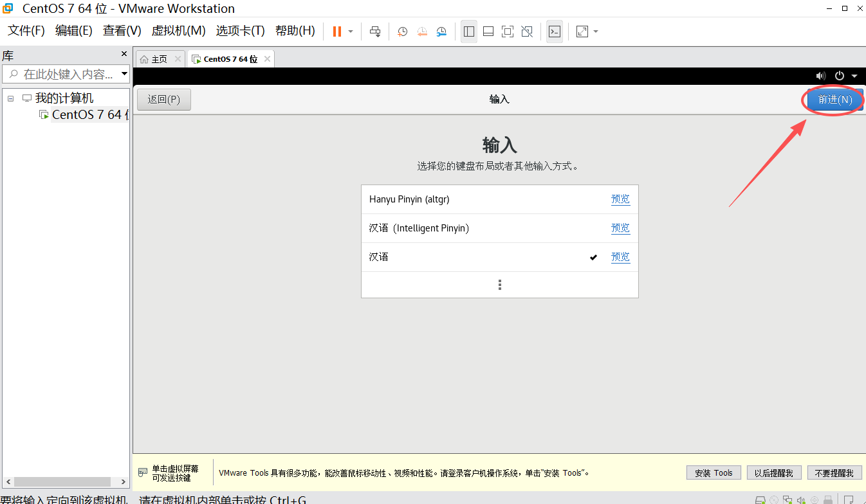
Task: Send Ctrl+Alt+Del to the virtual machine
Action: [376, 32]
